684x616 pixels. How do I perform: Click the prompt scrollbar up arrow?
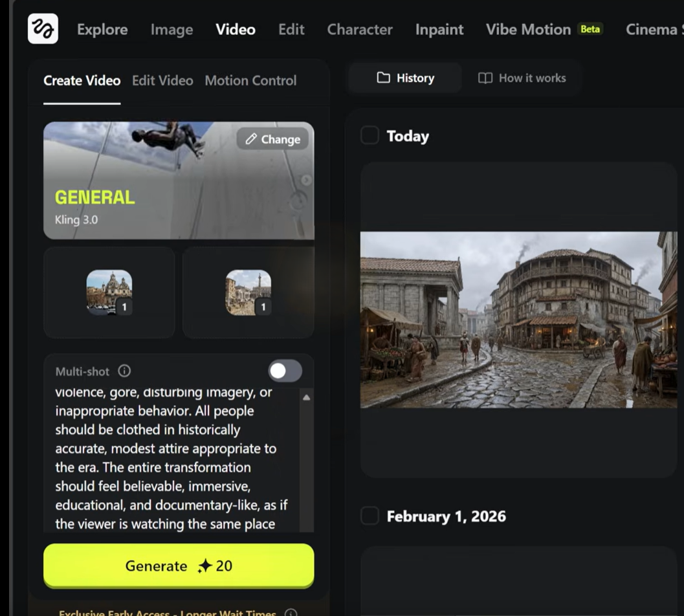(x=306, y=397)
